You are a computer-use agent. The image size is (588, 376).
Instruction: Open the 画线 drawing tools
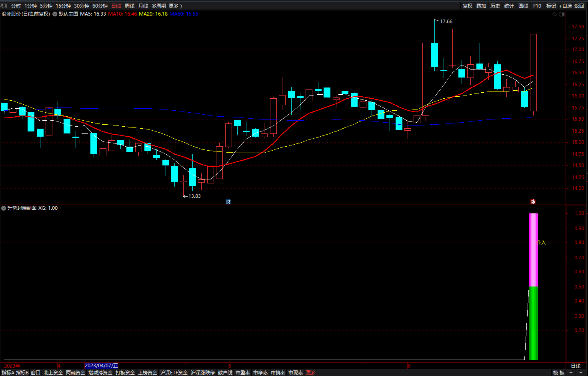click(x=523, y=6)
